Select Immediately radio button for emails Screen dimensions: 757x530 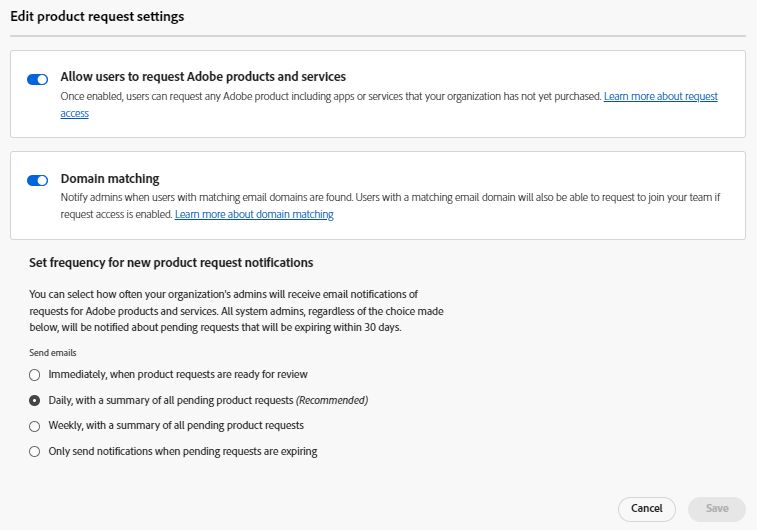click(x=35, y=375)
